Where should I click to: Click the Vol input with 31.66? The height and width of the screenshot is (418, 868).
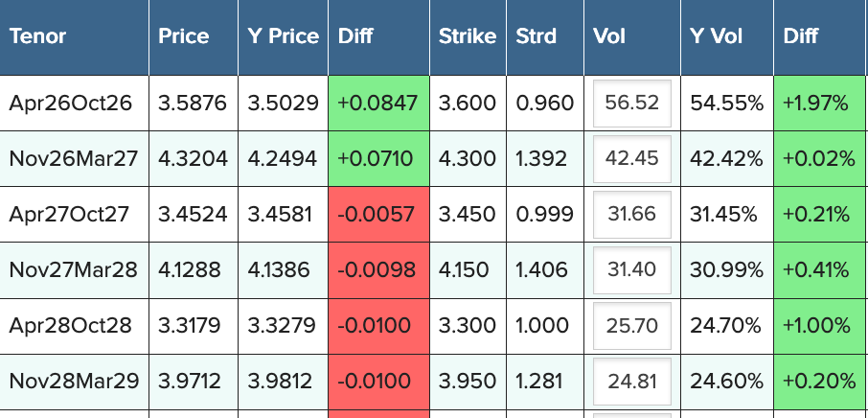click(x=631, y=214)
